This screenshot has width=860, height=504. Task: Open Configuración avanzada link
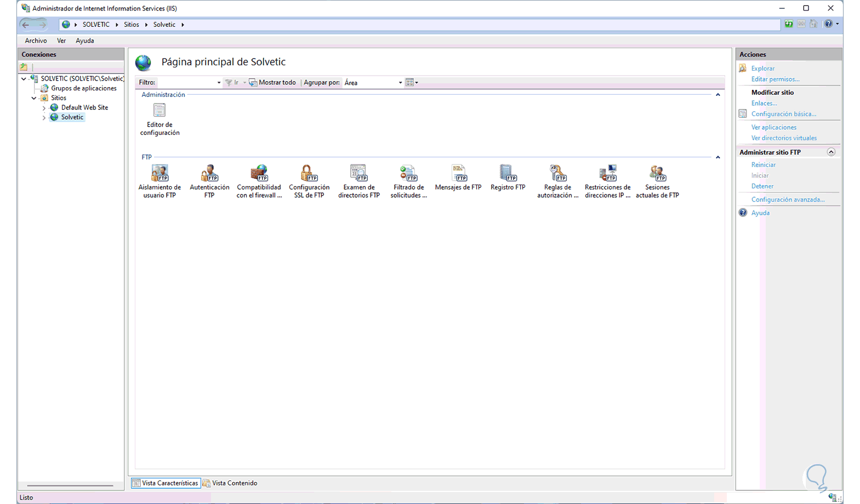tap(788, 199)
